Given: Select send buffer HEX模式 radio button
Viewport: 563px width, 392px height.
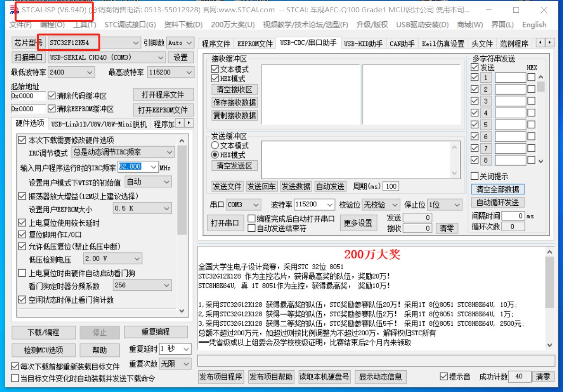Looking at the screenshot, I should pyautogui.click(x=215, y=155).
